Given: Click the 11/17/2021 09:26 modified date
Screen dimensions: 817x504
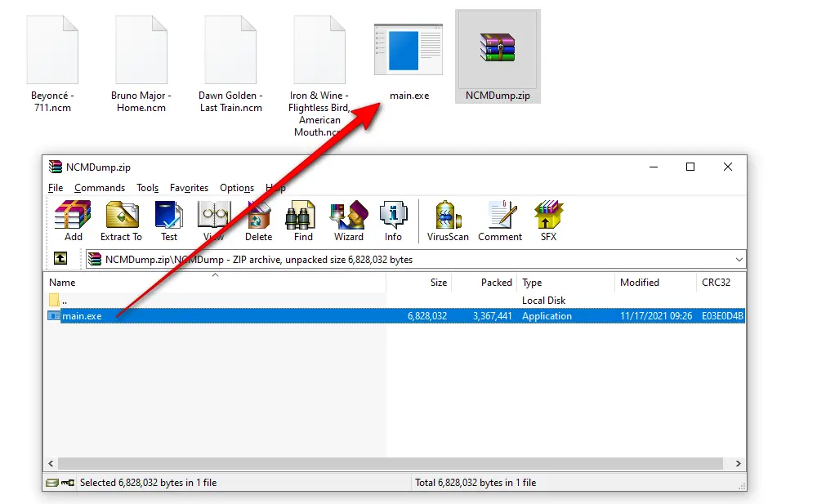Looking at the screenshot, I should tap(656, 316).
